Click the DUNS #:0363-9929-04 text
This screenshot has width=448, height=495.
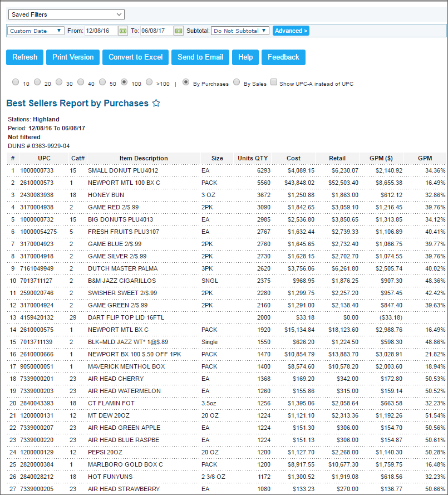(39, 146)
